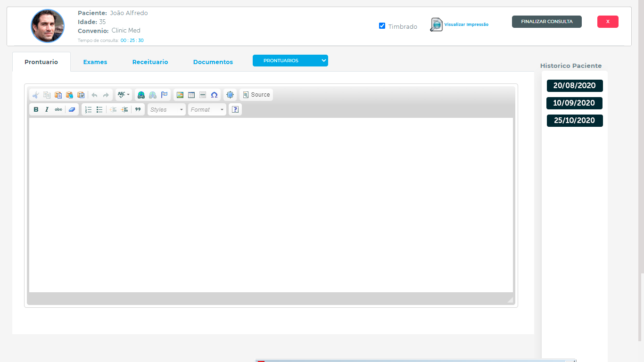The width and height of the screenshot is (644, 362).
Task: Toggle italic formatting
Action: pos(47,109)
